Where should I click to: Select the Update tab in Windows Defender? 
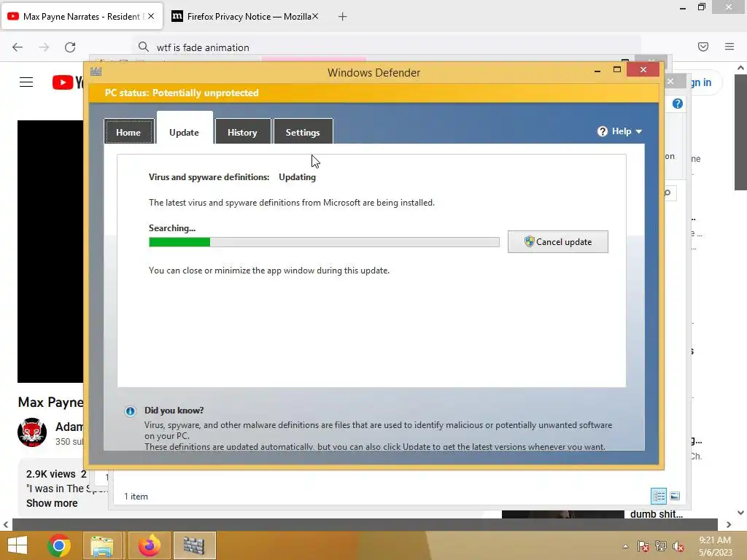point(185,132)
